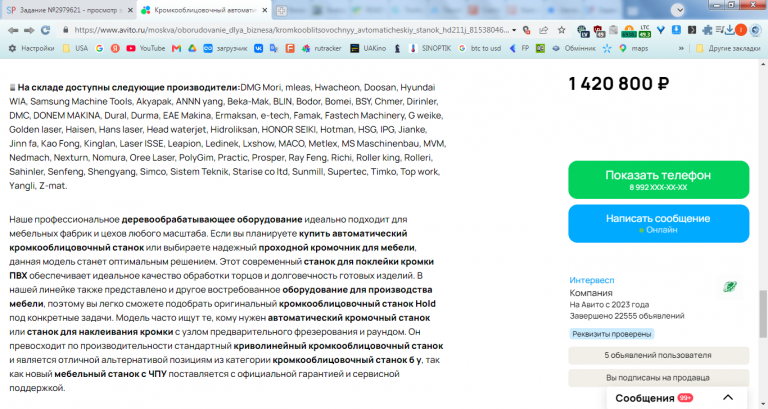Image resolution: width=768 pixels, height=409 pixels.
Task: Expand the Другие закладки folder
Action: [728, 48]
